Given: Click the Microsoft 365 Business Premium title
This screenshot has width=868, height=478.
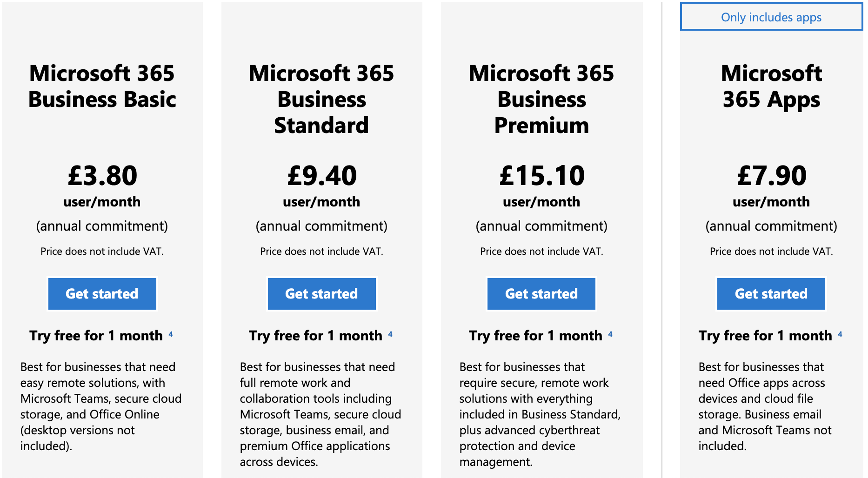Looking at the screenshot, I should coord(541,99).
